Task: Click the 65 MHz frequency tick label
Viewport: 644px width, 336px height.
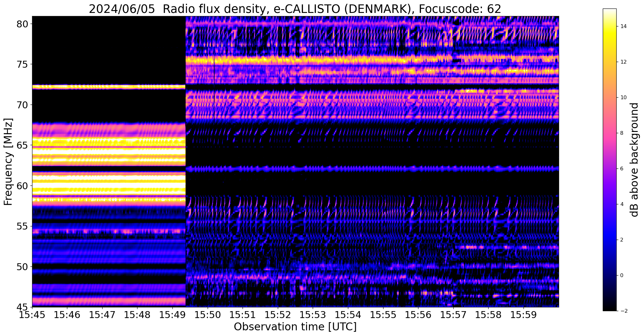Action: pyautogui.click(x=22, y=145)
